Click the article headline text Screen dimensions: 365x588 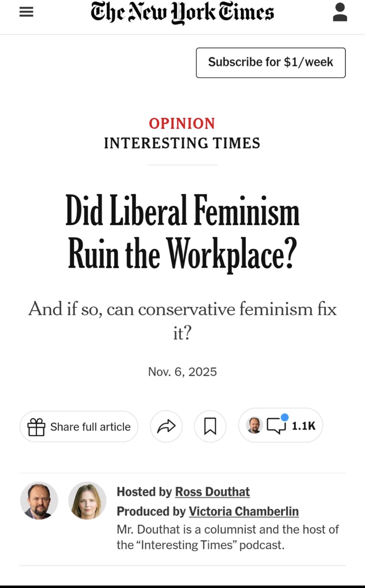(182, 232)
